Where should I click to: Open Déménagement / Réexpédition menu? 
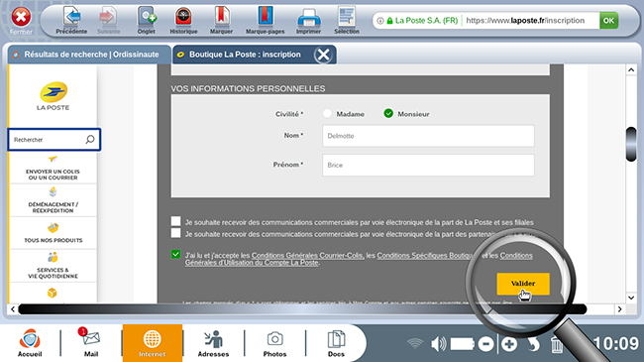point(53,200)
